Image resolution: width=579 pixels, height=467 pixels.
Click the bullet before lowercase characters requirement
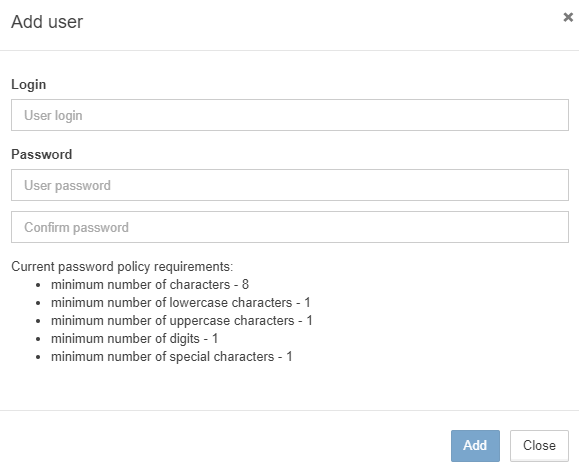pos(38,303)
